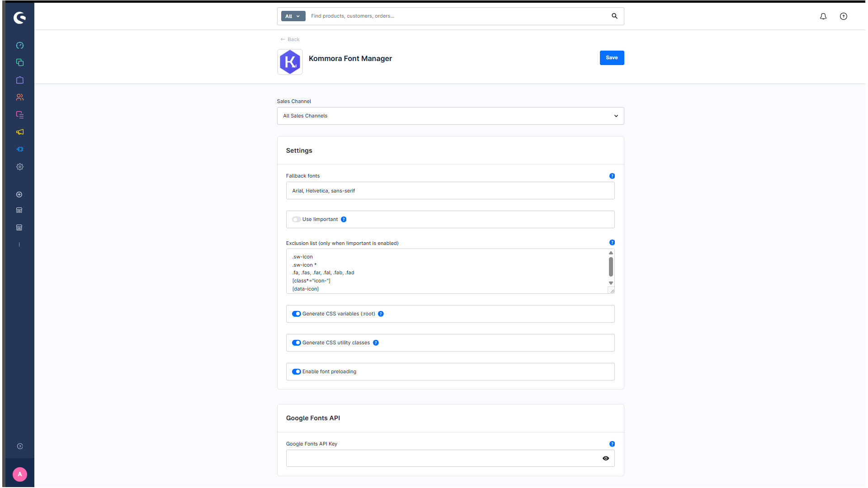Disable the Enable font preloading switch
868x488 pixels.
pyautogui.click(x=297, y=372)
